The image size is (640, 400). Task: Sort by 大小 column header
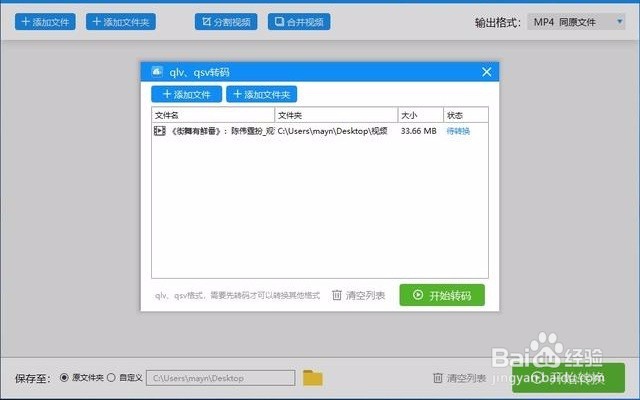click(x=421, y=115)
